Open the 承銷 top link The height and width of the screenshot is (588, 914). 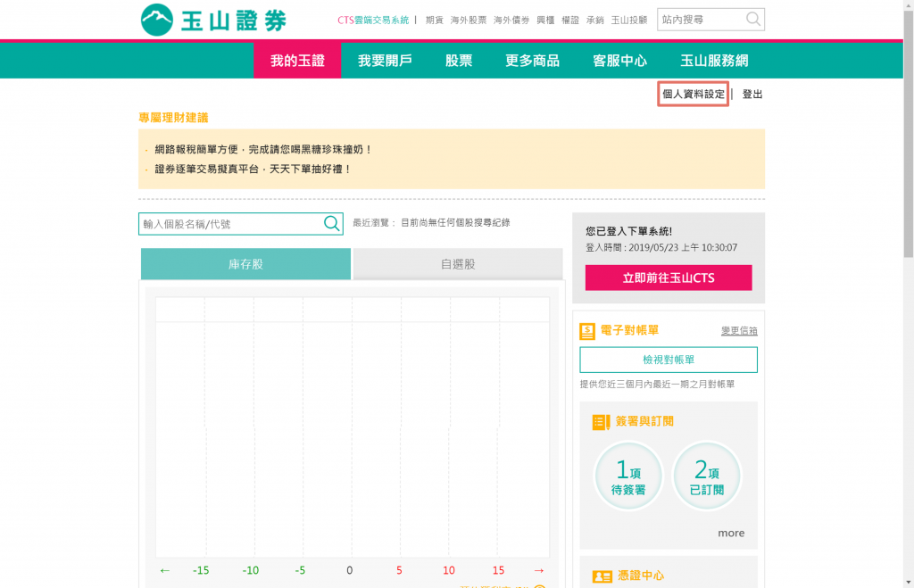point(595,20)
